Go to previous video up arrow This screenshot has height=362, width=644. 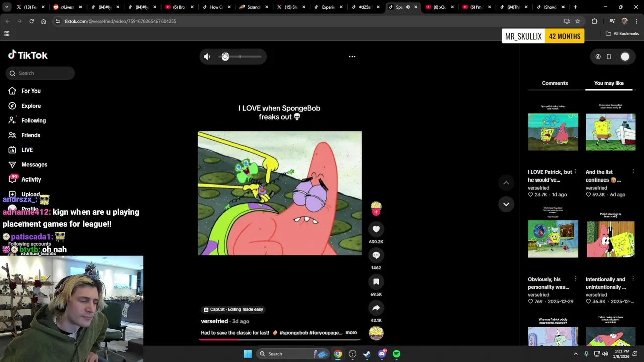click(x=506, y=183)
